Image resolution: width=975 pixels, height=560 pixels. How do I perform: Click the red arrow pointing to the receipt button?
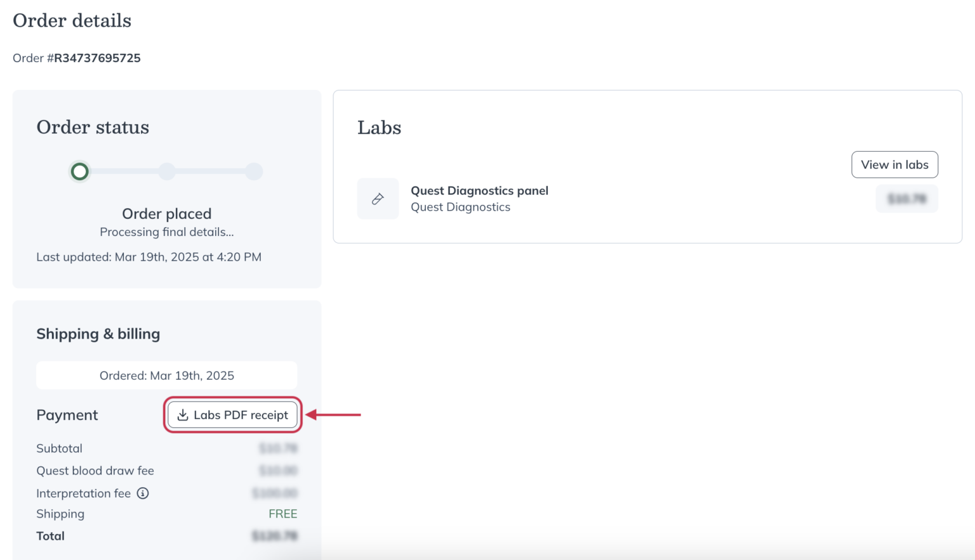coord(333,415)
